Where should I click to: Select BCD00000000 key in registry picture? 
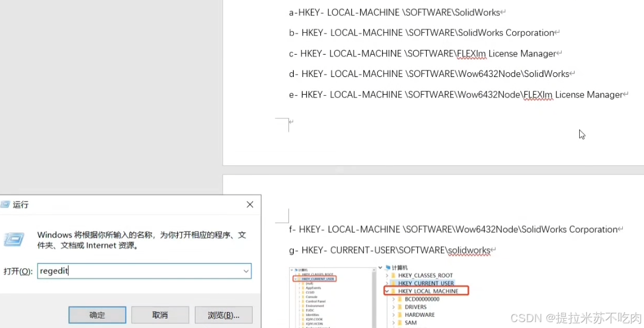(x=422, y=299)
